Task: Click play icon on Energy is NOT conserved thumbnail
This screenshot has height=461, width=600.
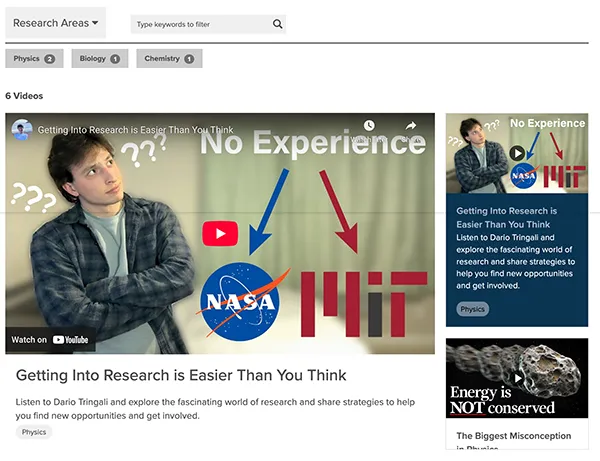Action: pos(517,378)
